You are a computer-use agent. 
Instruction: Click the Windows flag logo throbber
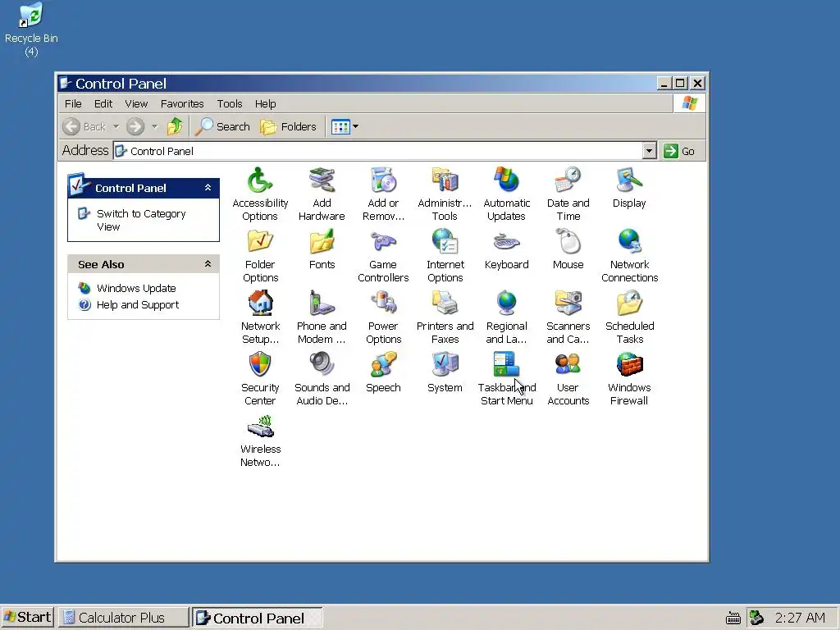(689, 103)
